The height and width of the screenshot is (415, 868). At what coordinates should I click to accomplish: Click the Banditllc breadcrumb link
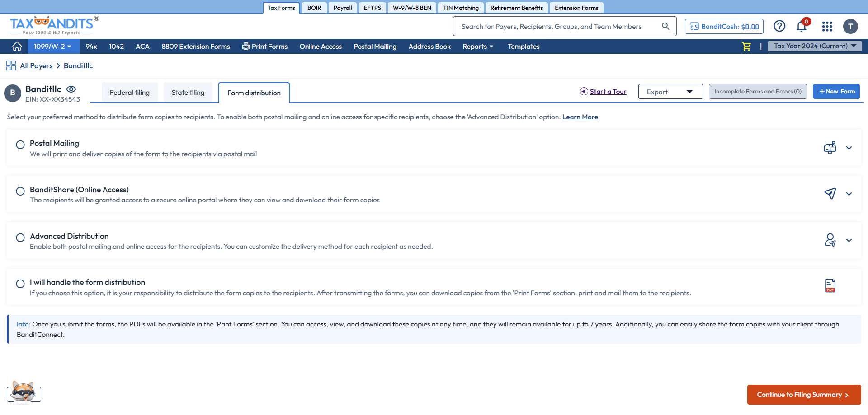78,66
